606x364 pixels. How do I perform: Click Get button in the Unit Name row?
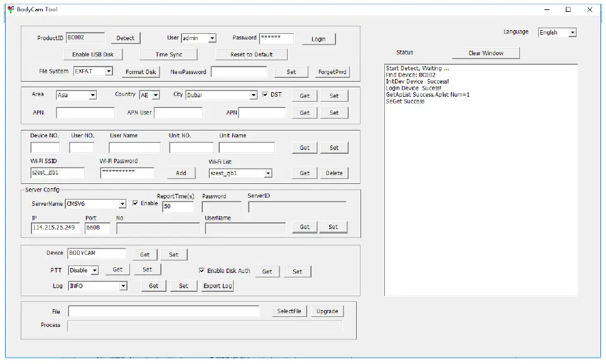(x=305, y=147)
